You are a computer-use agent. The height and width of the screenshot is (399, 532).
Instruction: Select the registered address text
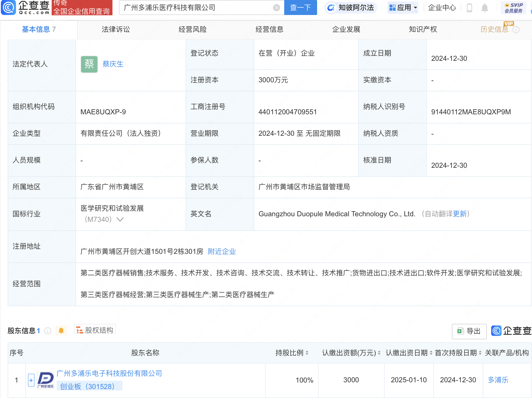(142, 252)
